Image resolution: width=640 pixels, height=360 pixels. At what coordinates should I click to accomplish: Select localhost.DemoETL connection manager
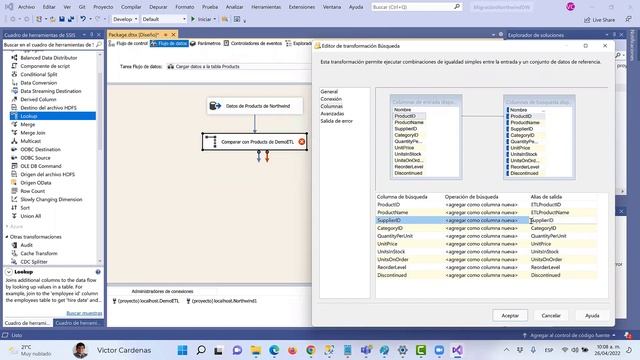click(x=146, y=301)
